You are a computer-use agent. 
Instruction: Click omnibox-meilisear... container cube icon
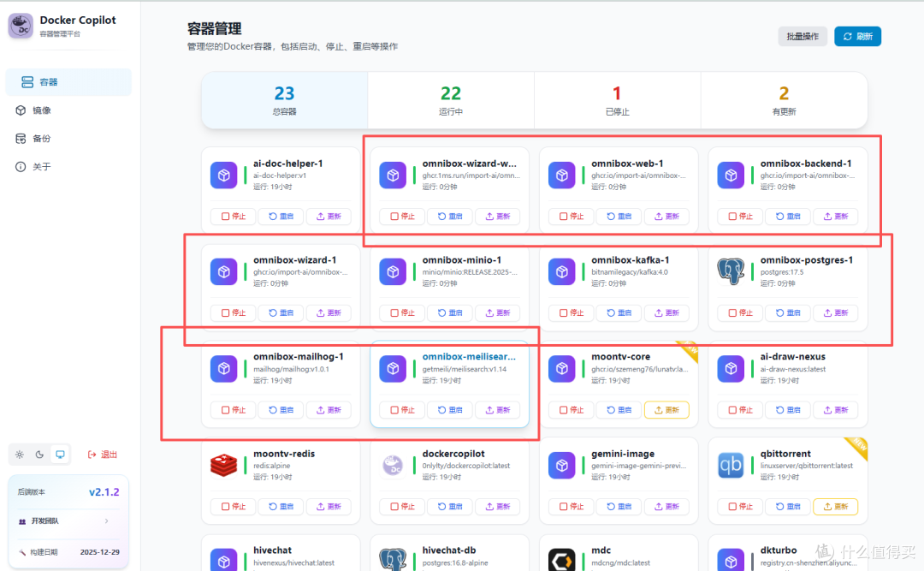[x=393, y=369]
